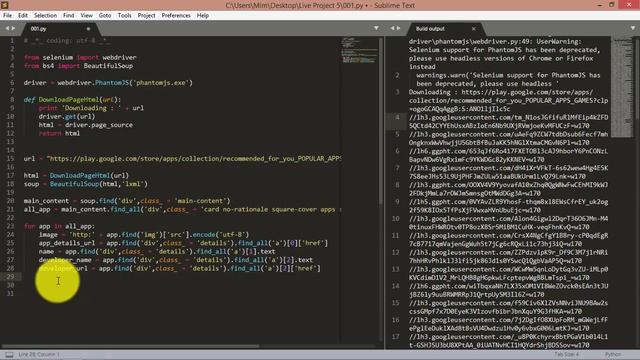The image size is (640, 360).
Task: Go to previous tab in right pane
Action: pyautogui.click(x=392, y=28)
